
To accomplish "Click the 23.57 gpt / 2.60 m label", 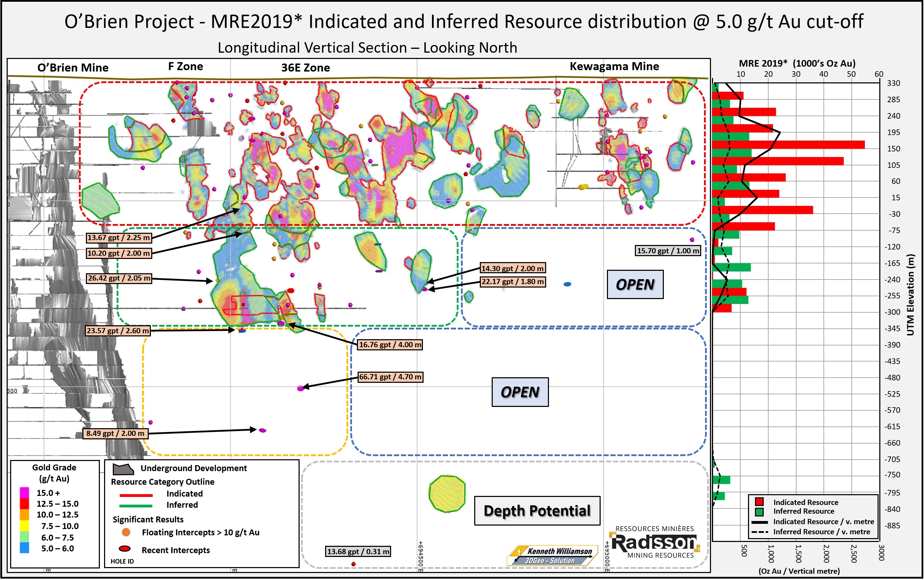I will click(118, 331).
